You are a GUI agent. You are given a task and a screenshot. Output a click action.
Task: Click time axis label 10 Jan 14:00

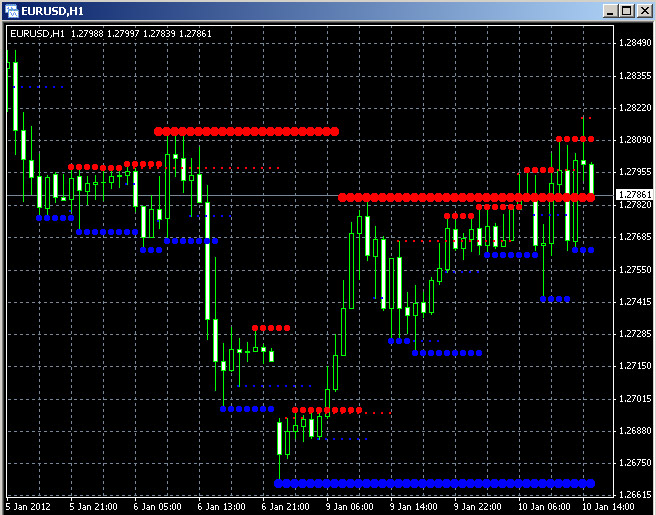pyautogui.click(x=608, y=507)
